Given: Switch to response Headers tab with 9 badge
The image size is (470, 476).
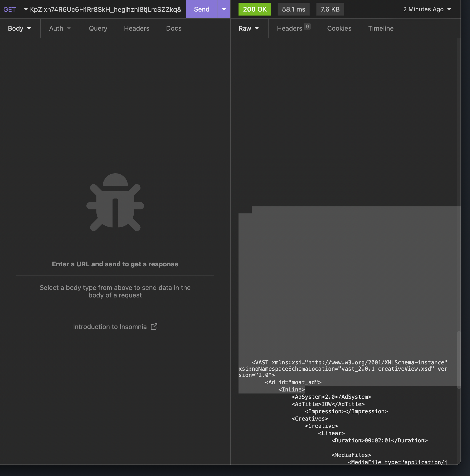Looking at the screenshot, I should tap(294, 28).
